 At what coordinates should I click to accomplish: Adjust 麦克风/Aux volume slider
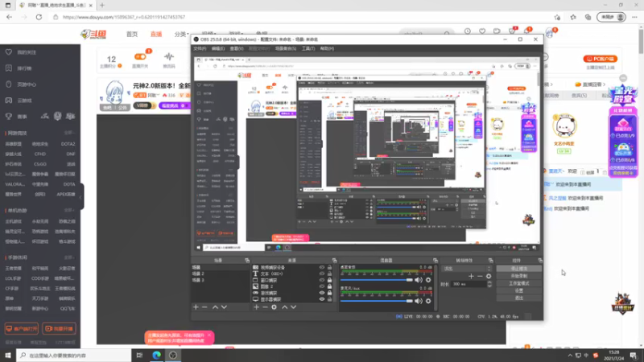377,301
